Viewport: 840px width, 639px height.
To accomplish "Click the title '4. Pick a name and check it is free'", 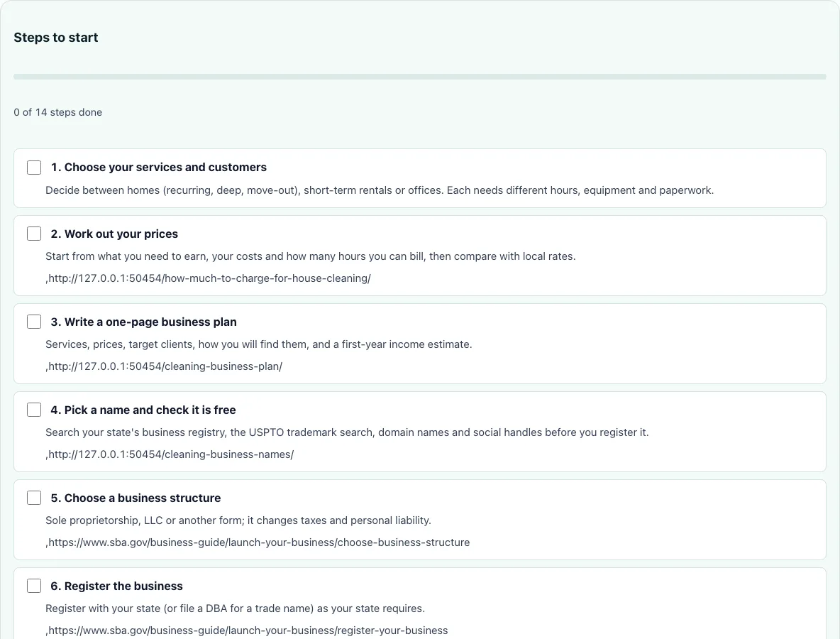I will click(x=143, y=410).
